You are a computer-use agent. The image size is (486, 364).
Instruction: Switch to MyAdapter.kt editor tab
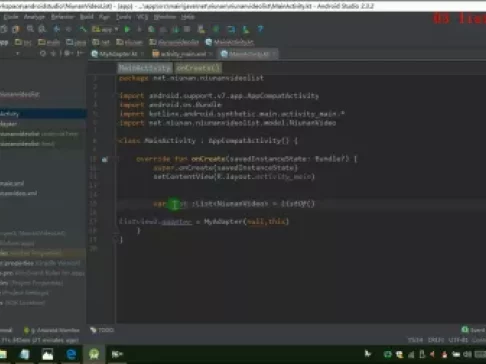[114, 54]
